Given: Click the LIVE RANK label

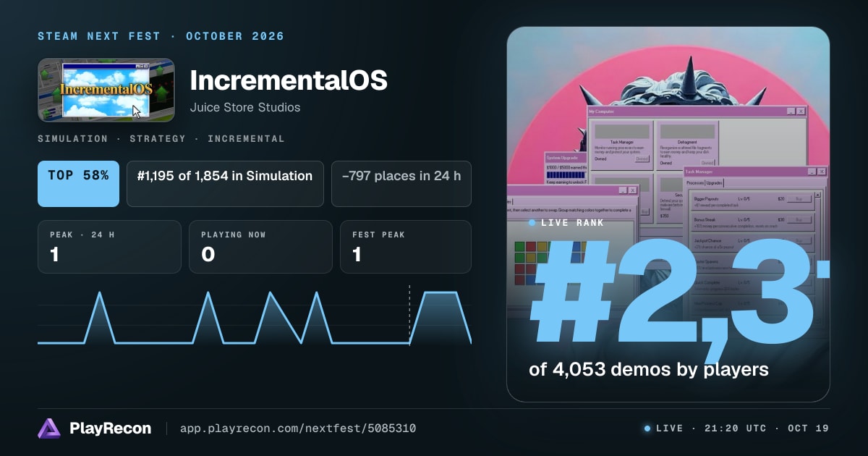Looking at the screenshot, I should tap(571, 223).
